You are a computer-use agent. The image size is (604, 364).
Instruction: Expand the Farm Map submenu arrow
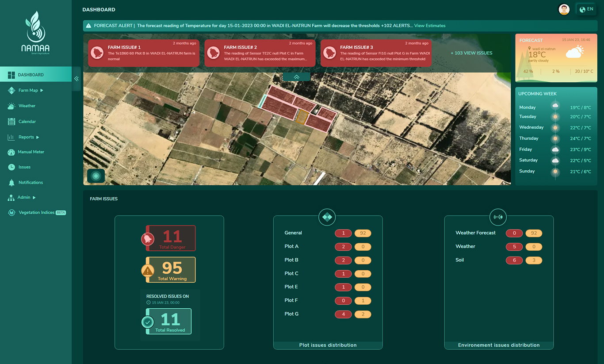(x=42, y=91)
